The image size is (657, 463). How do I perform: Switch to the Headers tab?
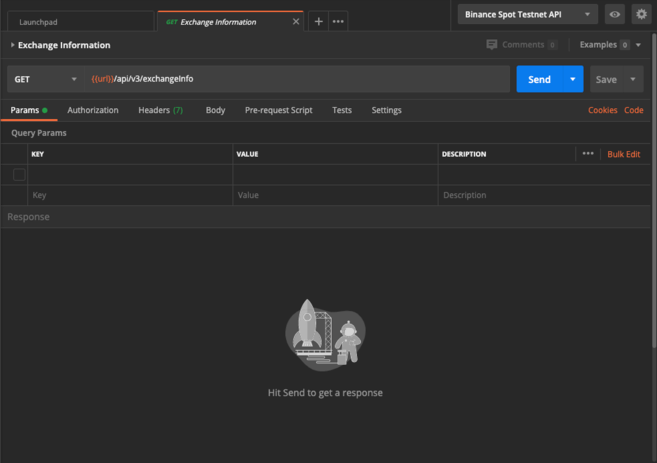tap(160, 110)
